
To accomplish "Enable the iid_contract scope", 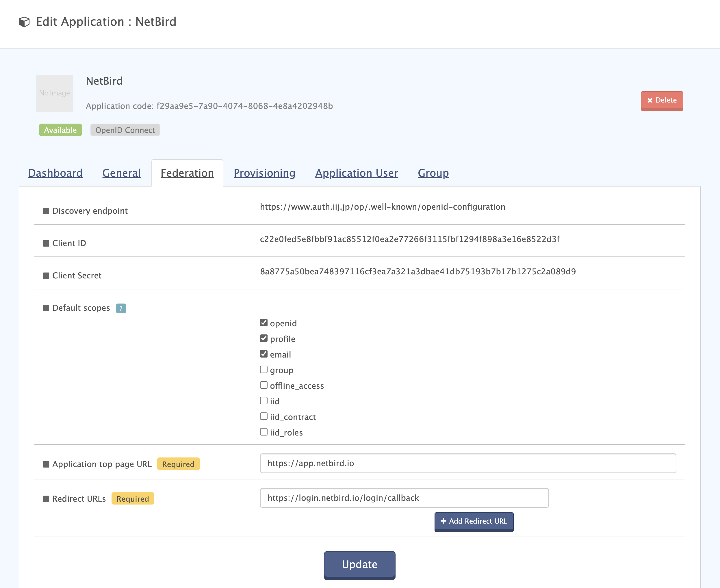I will [x=263, y=416].
